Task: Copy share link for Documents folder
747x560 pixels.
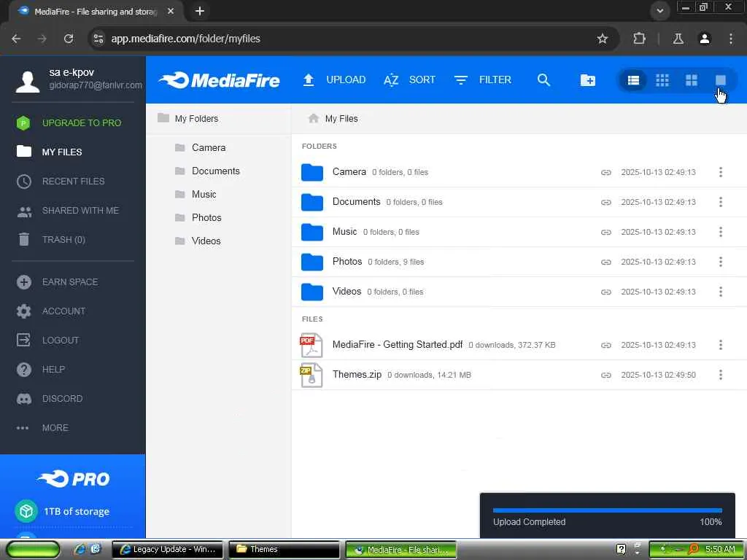Action: (605, 203)
